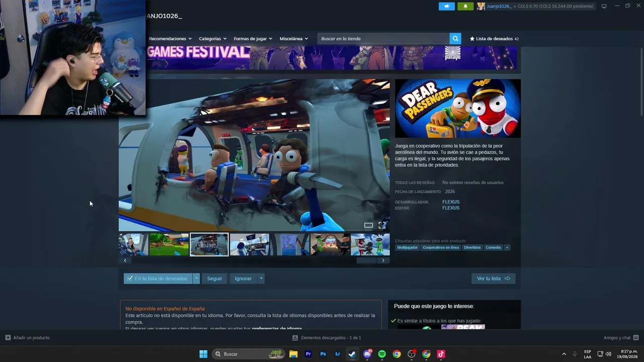This screenshot has width=644, height=362.
Task: Open the pink music note taskbar app
Action: coord(441,354)
